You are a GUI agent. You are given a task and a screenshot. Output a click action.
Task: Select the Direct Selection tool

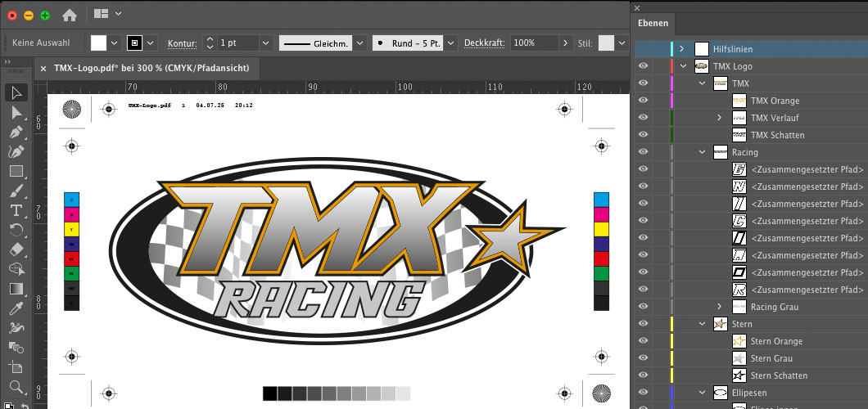(x=16, y=112)
